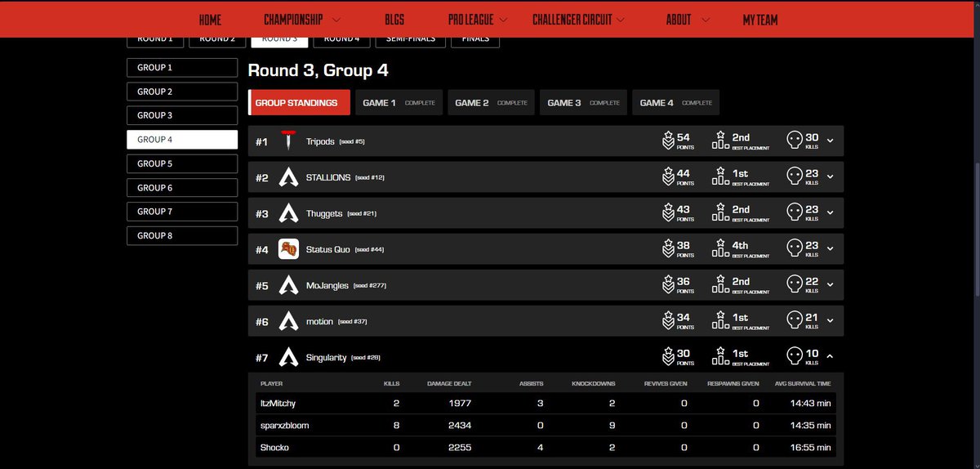Collapse the Singularity team row chevron

831,356
